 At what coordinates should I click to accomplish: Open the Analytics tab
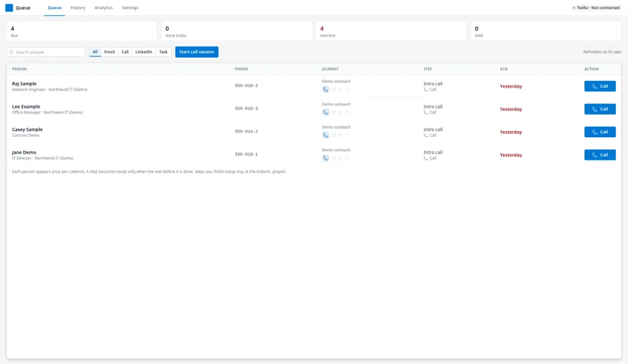click(103, 7)
